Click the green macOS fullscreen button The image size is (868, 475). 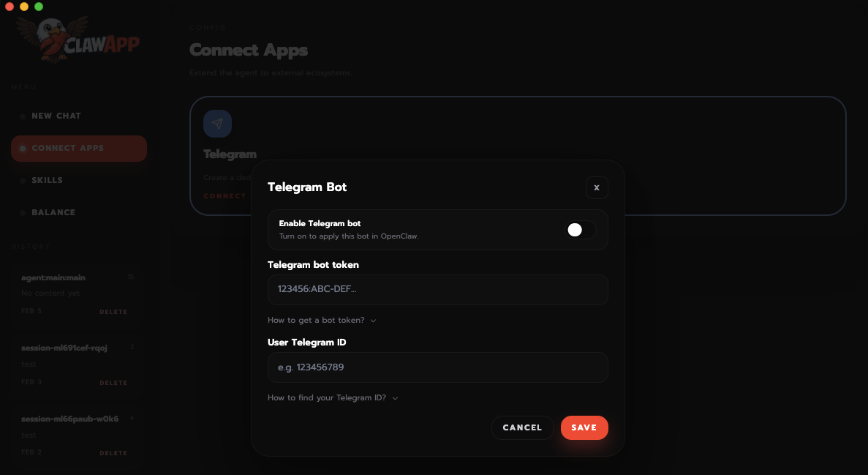pos(39,7)
